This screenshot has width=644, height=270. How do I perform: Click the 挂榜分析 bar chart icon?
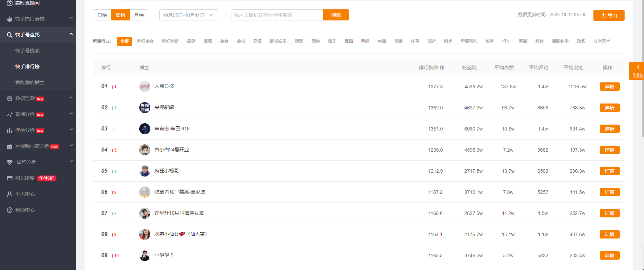10,130
